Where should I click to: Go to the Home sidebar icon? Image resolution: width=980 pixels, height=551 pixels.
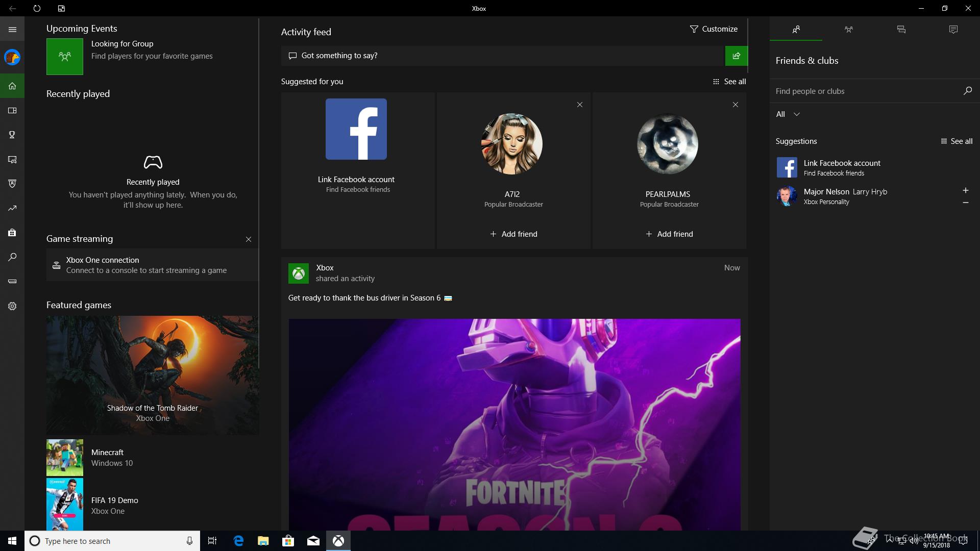pyautogui.click(x=12, y=86)
